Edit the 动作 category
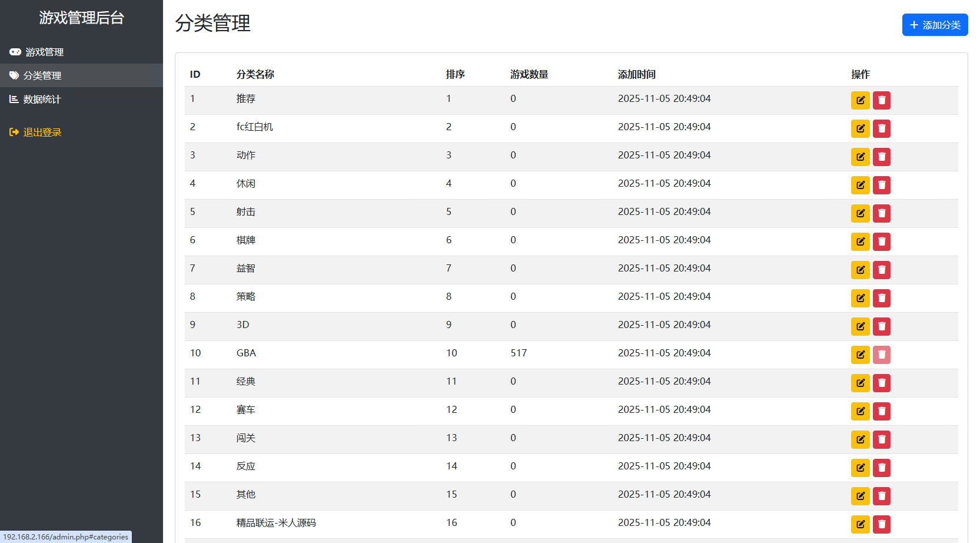The width and height of the screenshot is (980, 543). click(860, 157)
